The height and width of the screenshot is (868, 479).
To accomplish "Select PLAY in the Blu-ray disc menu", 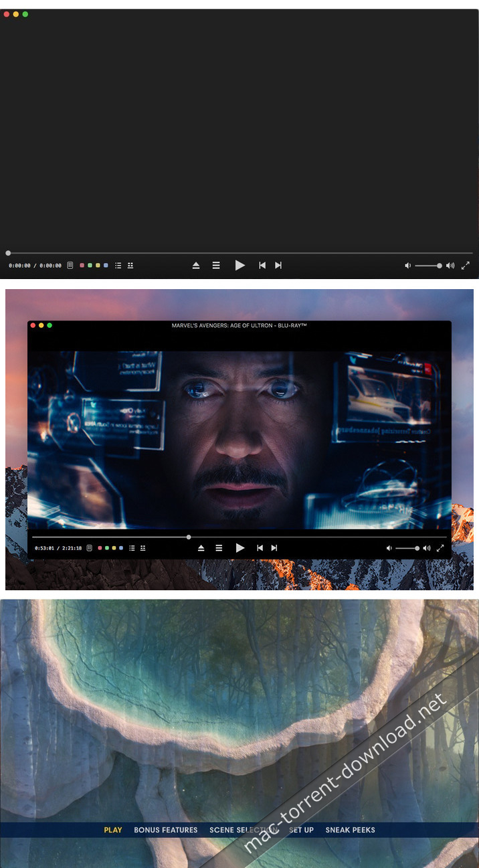I will coord(113,830).
